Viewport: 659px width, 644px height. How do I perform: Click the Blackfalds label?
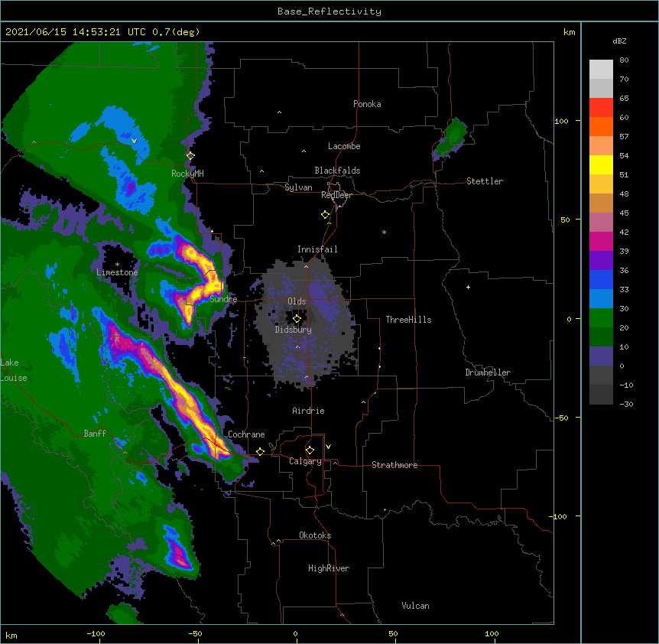pyautogui.click(x=337, y=171)
